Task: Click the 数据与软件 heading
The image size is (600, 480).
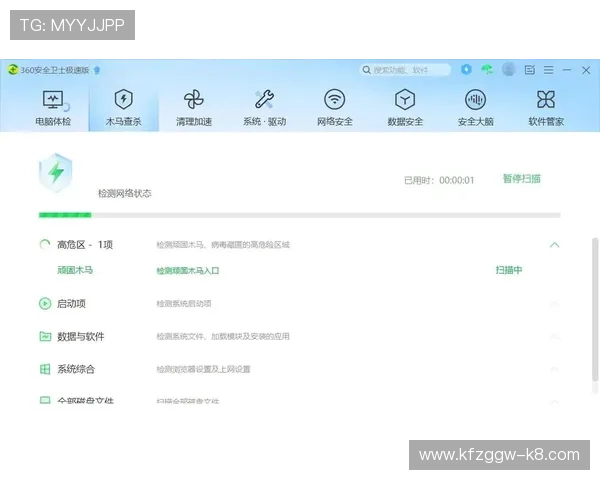Action: [81, 336]
